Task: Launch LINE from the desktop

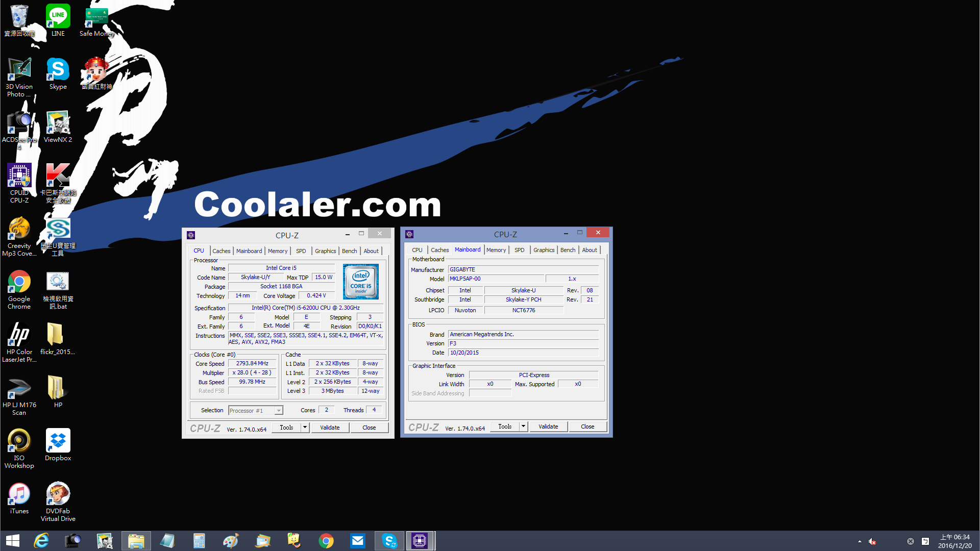Action: (58, 21)
